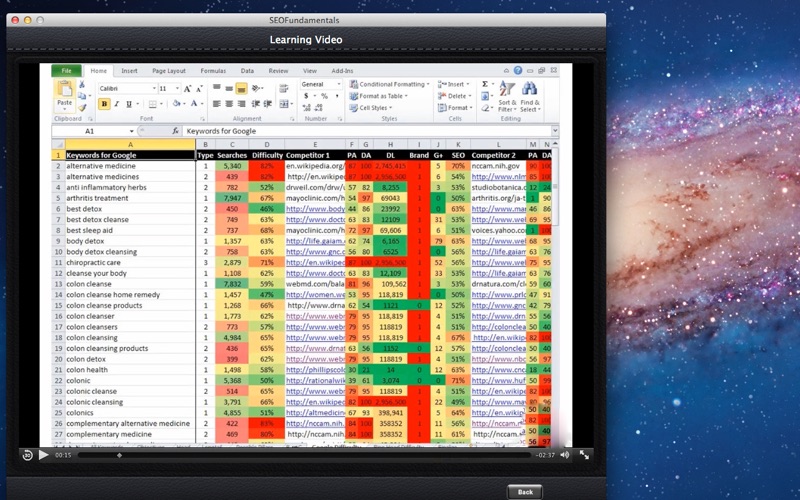Click the AutoSum sigma icon
The image size is (800, 500).
tap(485, 84)
